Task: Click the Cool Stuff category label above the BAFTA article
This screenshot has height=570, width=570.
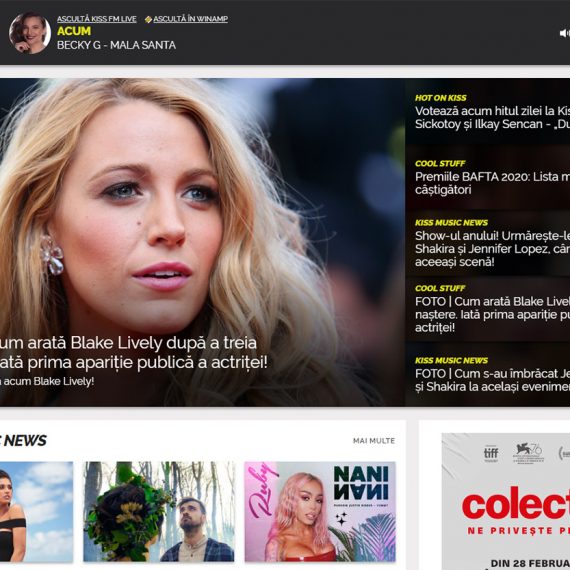Action: pyautogui.click(x=440, y=164)
